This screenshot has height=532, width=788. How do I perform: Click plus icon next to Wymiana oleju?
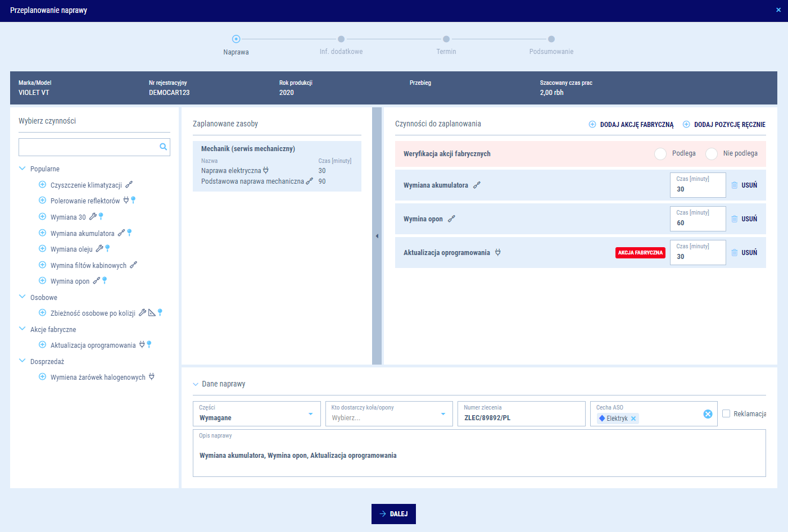pyautogui.click(x=42, y=249)
